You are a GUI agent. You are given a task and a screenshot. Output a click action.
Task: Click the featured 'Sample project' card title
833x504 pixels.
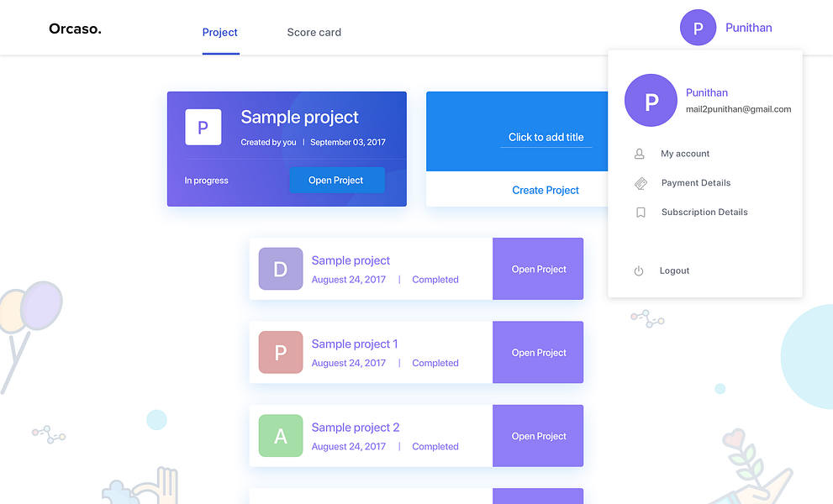pos(299,118)
